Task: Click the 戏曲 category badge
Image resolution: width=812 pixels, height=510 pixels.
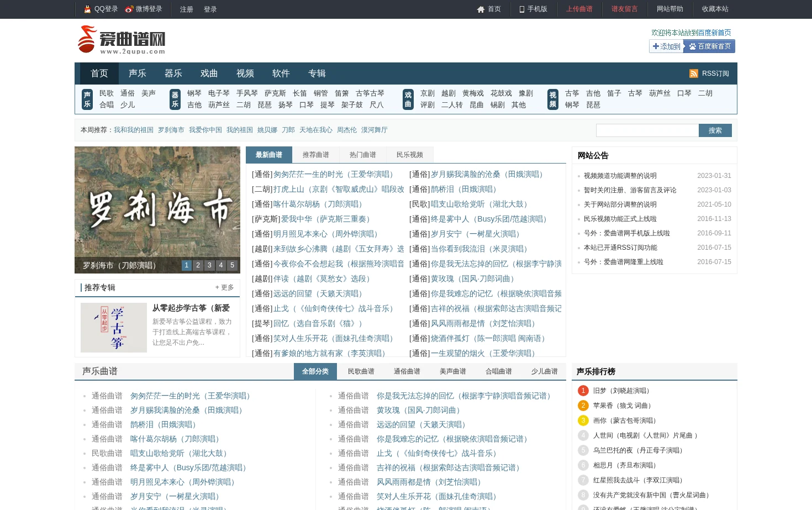Action: [x=408, y=99]
